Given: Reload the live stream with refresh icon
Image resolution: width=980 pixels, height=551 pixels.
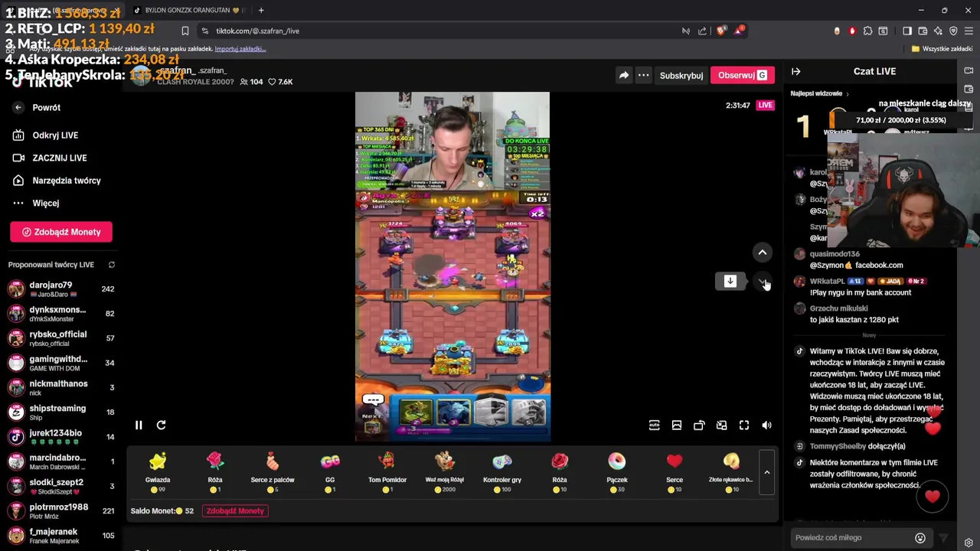Looking at the screenshot, I should click(161, 425).
